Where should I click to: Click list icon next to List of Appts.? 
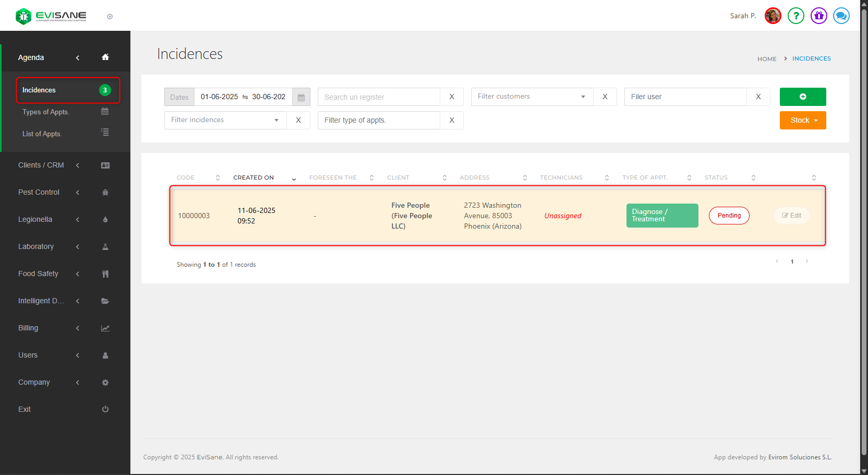click(x=105, y=133)
